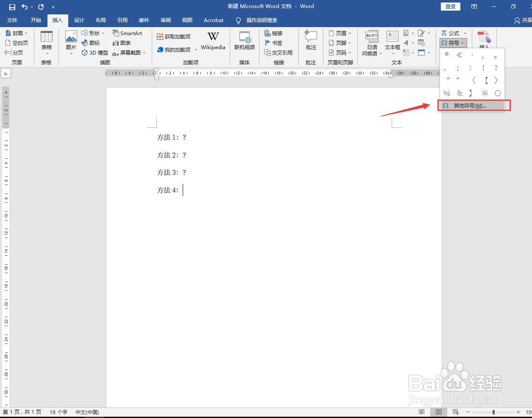Choose 其他符号(M)... menu entry

click(471, 105)
